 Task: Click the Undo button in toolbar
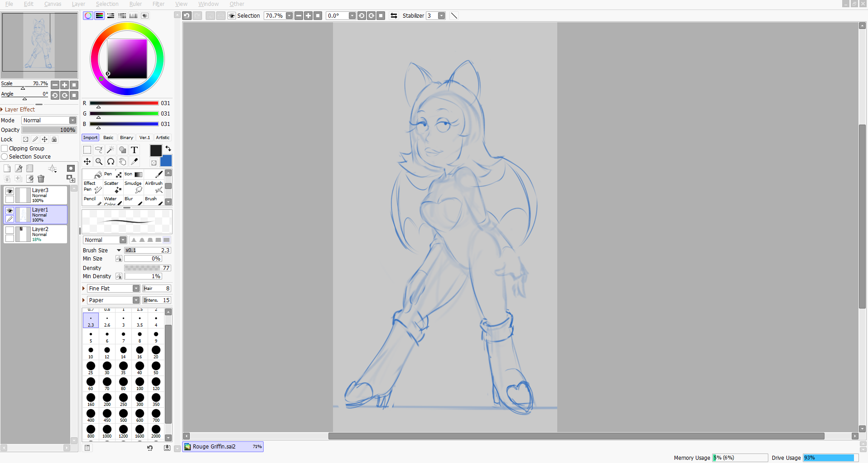187,16
